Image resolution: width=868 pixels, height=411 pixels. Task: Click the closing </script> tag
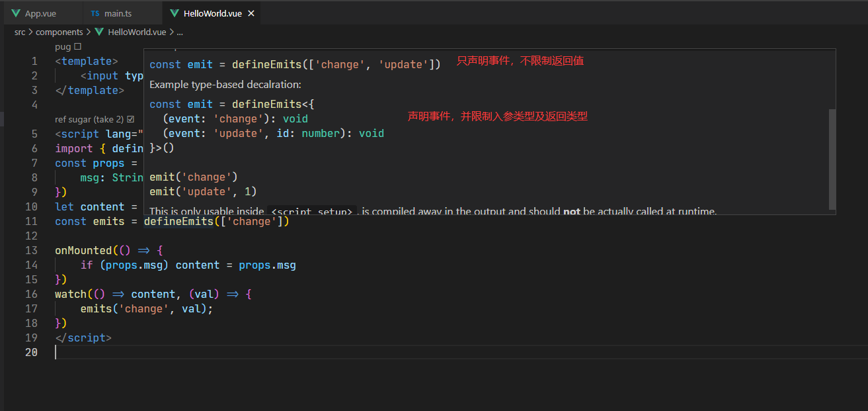[x=83, y=338]
